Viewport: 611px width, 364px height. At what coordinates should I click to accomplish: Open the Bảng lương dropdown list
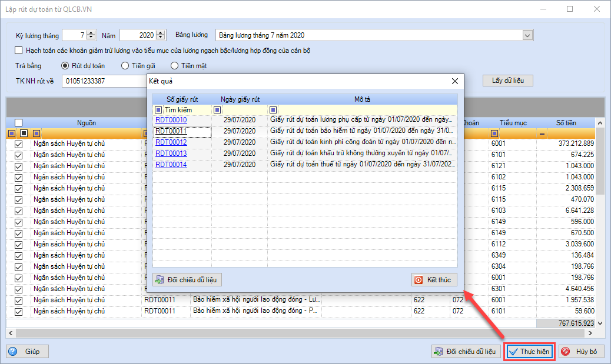[527, 35]
